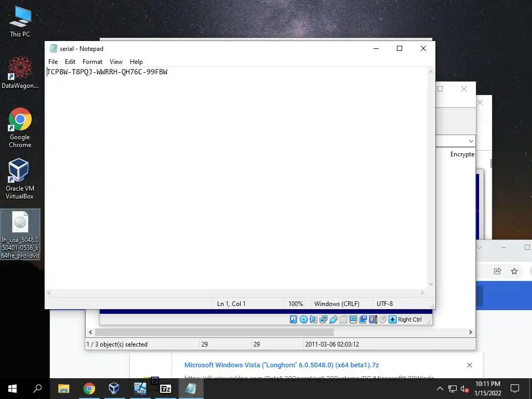Click the VirtualBox audio status icon
The height and width of the screenshot is (399, 532).
(313, 320)
